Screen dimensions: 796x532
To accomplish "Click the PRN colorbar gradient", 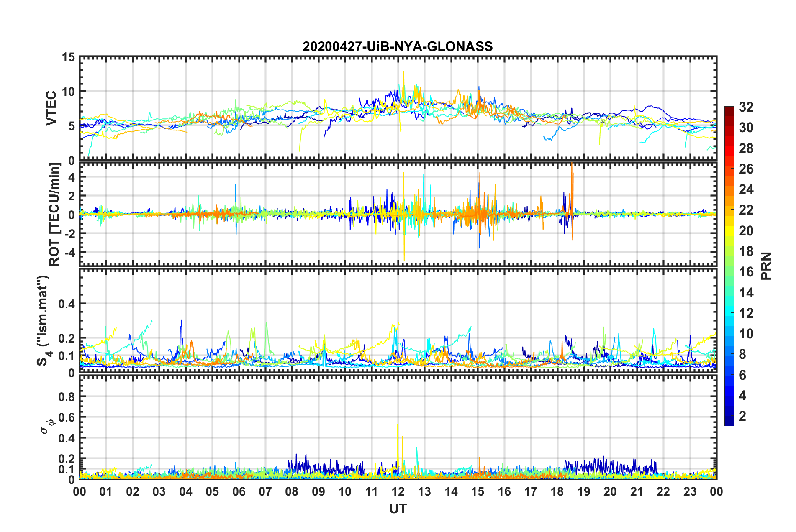I will (729, 266).
